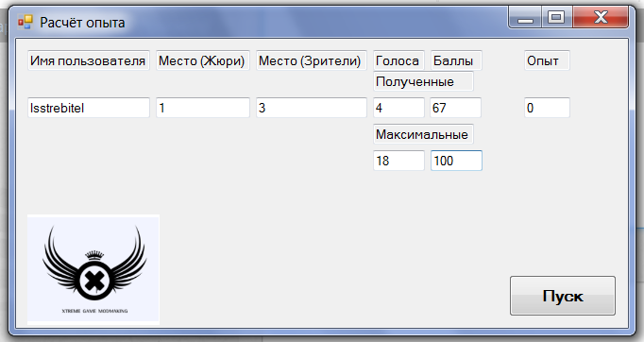Click the application icon in title bar
The width and height of the screenshot is (644, 342).
[25, 22]
